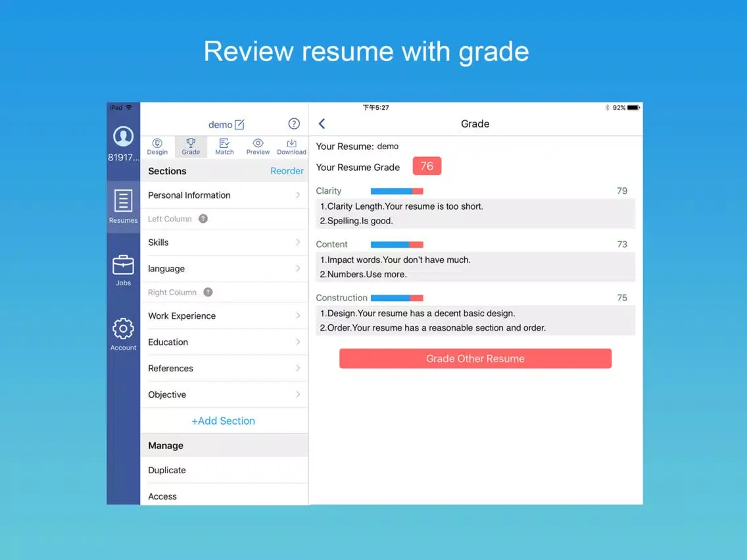Open the Account gear icon
The width and height of the screenshot is (747, 560).
(123, 329)
